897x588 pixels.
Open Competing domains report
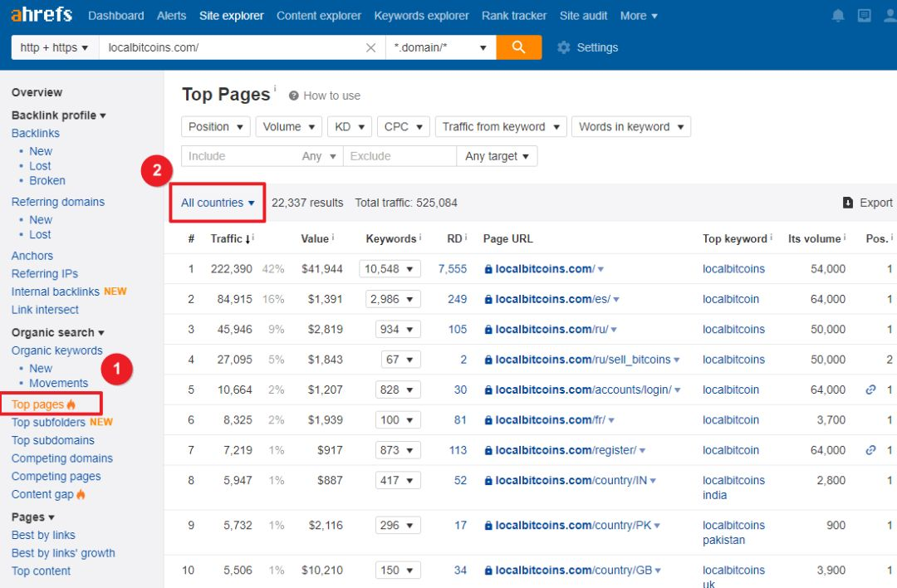[x=61, y=458]
